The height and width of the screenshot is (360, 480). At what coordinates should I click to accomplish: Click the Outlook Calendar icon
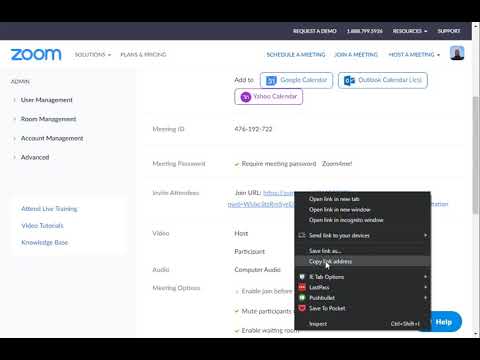tap(349, 80)
